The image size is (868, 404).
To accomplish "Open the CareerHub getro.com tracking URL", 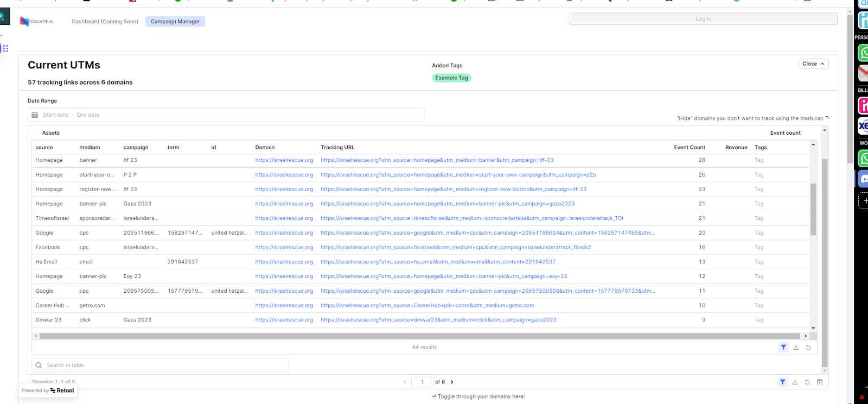I will 427,306.
